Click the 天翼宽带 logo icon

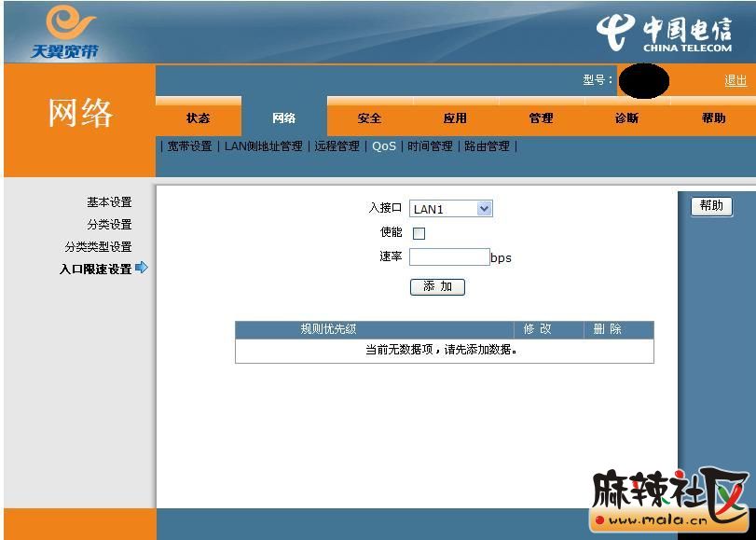tap(65, 31)
